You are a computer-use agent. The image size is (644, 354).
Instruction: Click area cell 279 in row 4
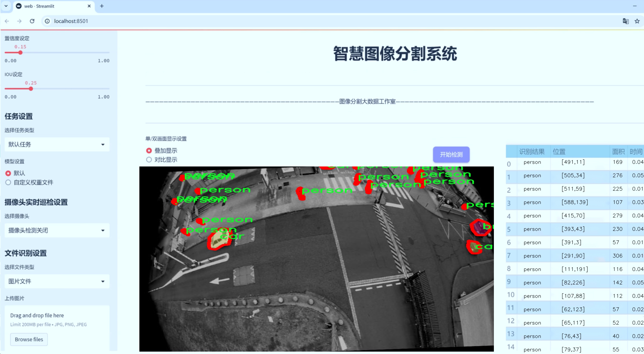(x=617, y=216)
